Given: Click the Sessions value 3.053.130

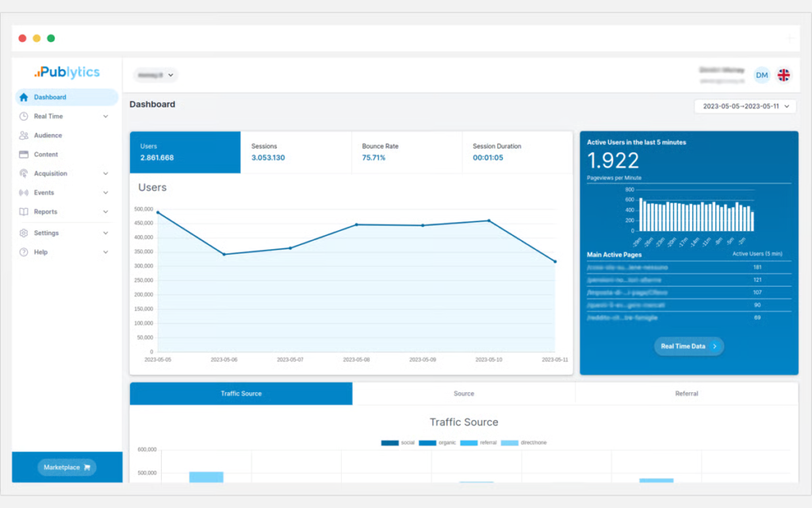Looking at the screenshot, I should tap(268, 158).
